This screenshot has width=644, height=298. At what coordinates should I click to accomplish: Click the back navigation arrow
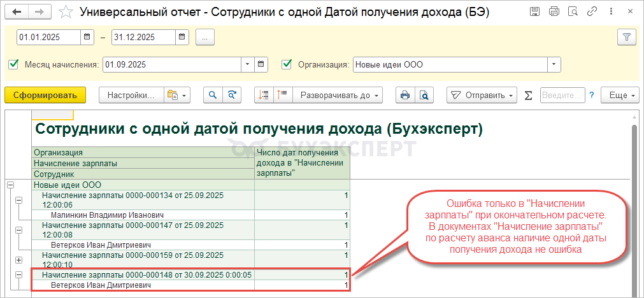(x=17, y=11)
